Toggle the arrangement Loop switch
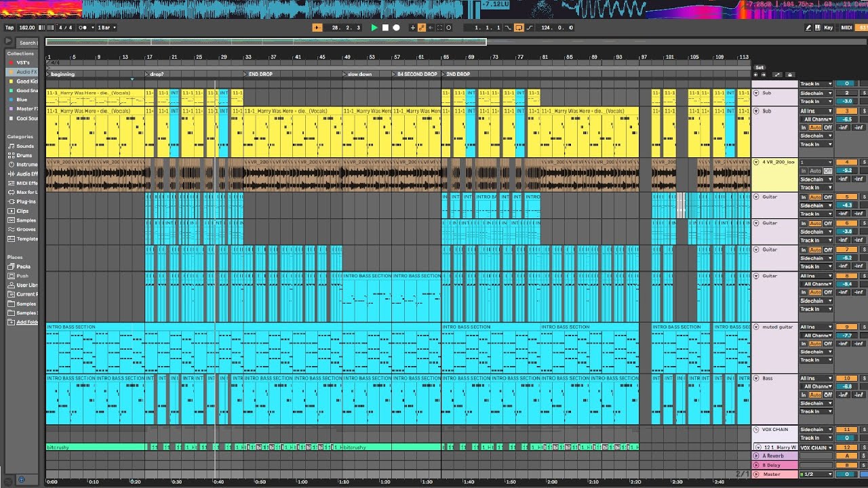 (x=519, y=28)
